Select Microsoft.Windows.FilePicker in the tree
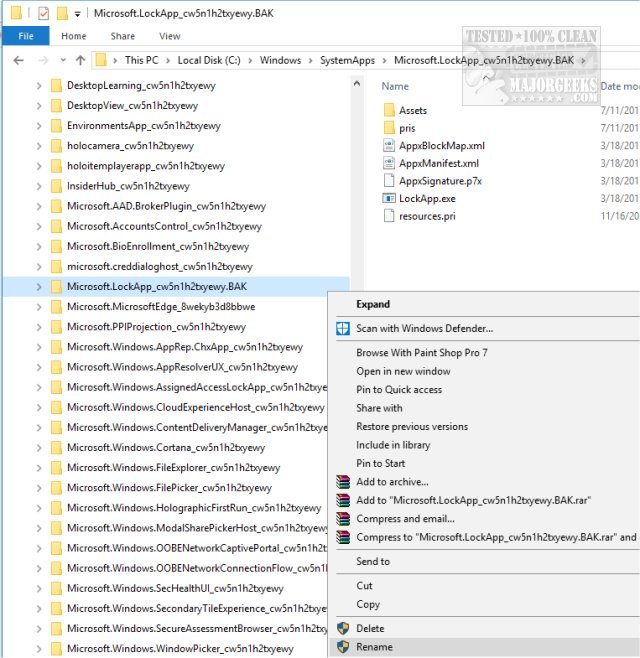The height and width of the screenshot is (658, 640). click(169, 488)
